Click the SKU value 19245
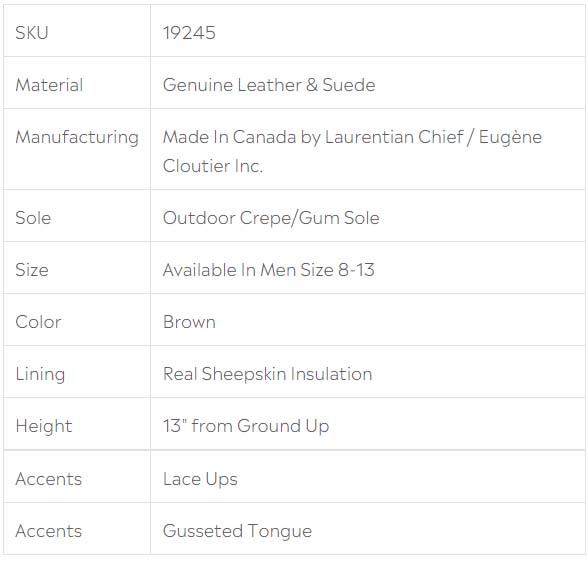Viewport: 588px width, 576px height. [189, 33]
